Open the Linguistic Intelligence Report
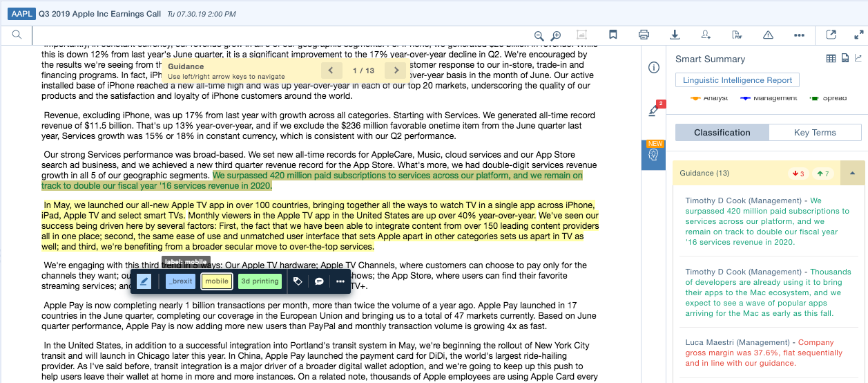 pyautogui.click(x=737, y=80)
